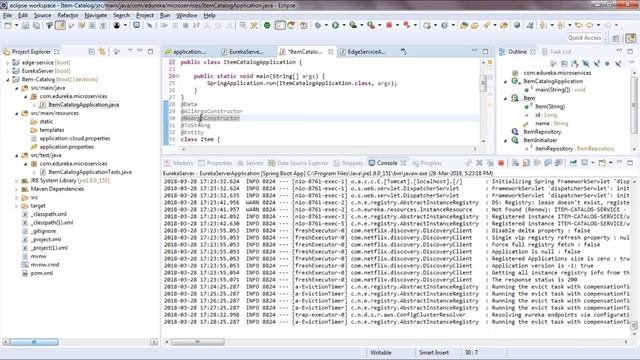Click the highlighted Java EE perspective icon
Screen dimensions: 640x360
(x=631, y=38)
